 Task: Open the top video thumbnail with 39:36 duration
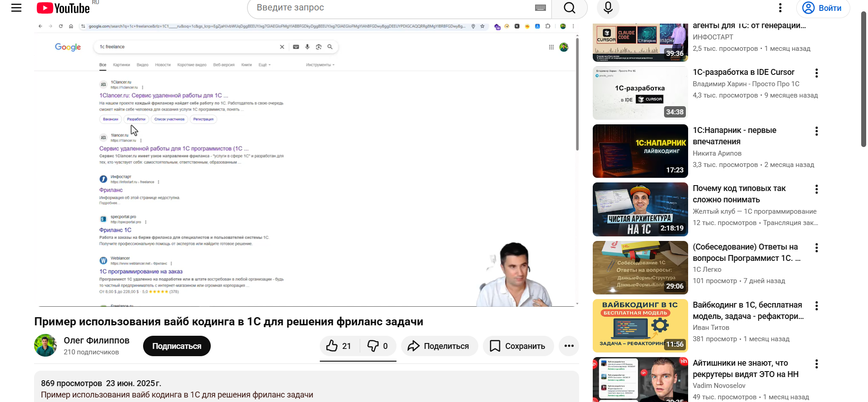pyautogui.click(x=640, y=42)
